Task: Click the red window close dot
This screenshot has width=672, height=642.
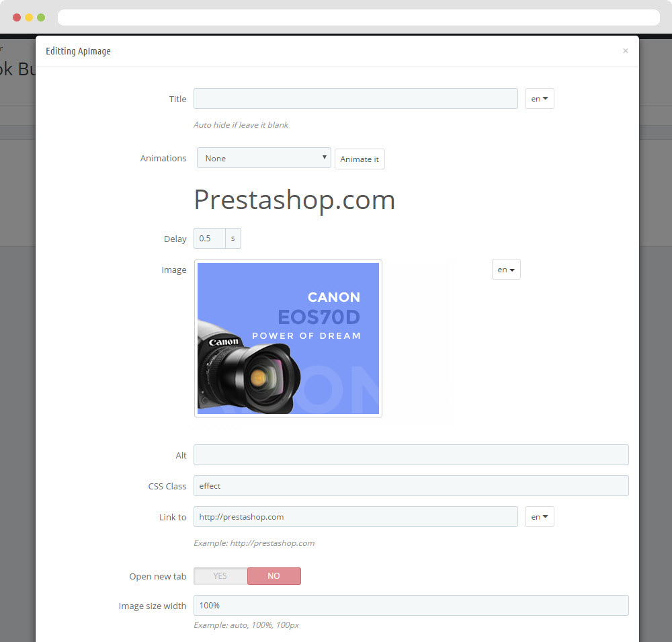Action: click(x=17, y=17)
